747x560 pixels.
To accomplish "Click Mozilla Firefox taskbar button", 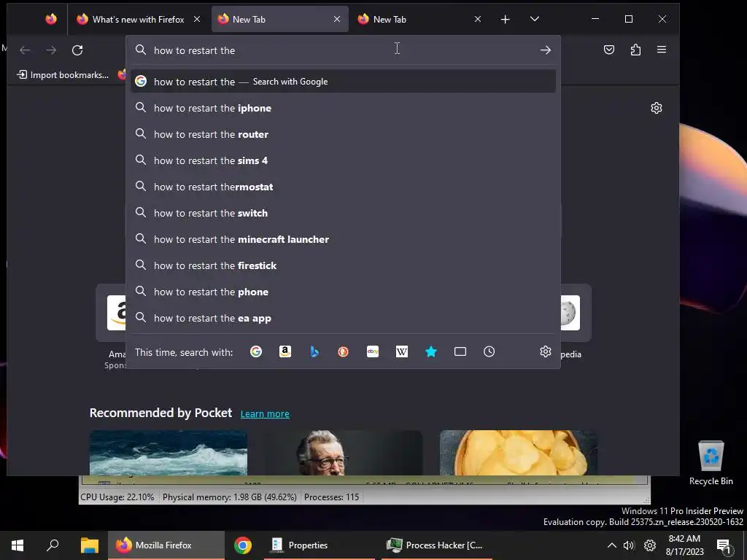I will click(166, 545).
